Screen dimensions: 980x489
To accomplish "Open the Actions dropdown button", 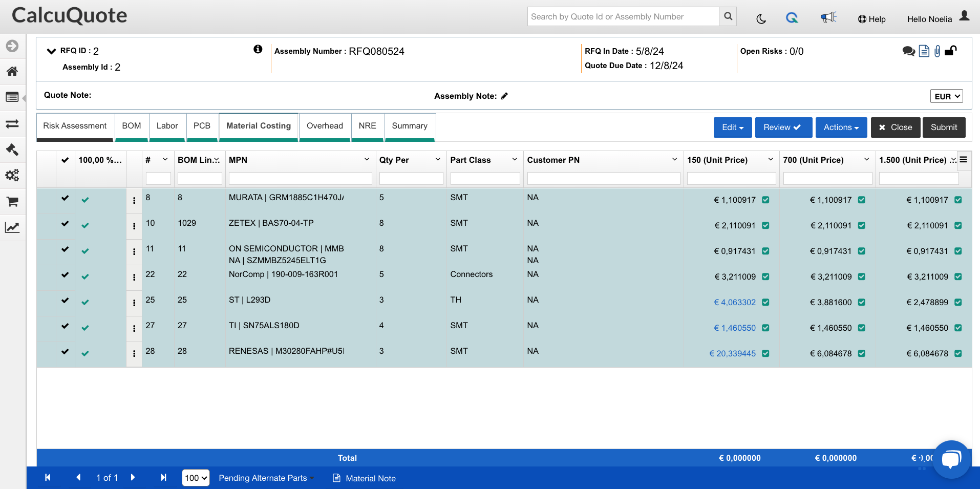I will pos(841,127).
